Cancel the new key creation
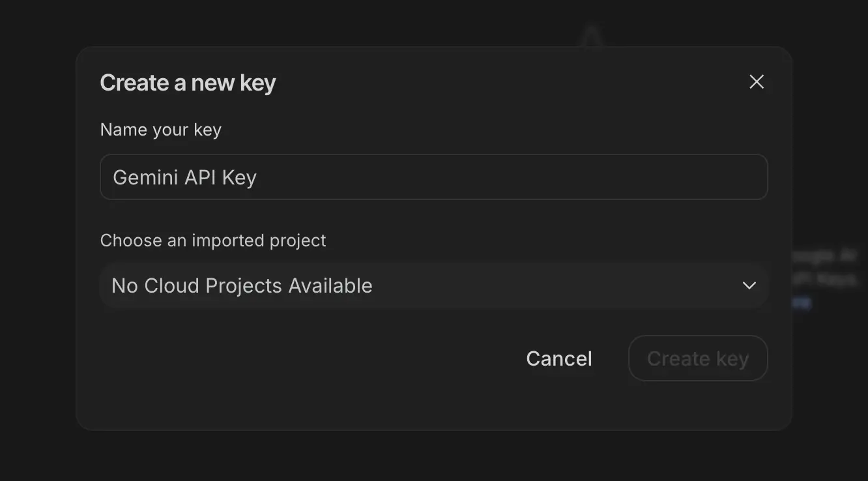The height and width of the screenshot is (481, 868). 558,358
